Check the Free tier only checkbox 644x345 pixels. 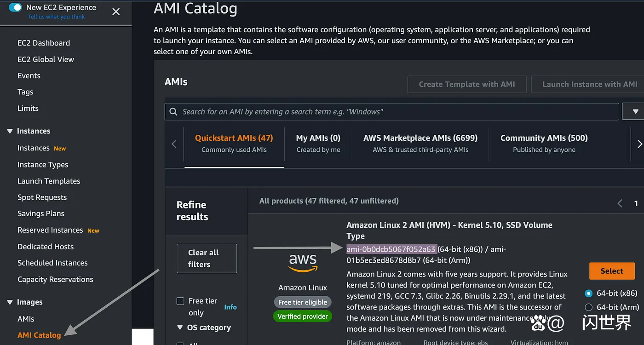180,301
